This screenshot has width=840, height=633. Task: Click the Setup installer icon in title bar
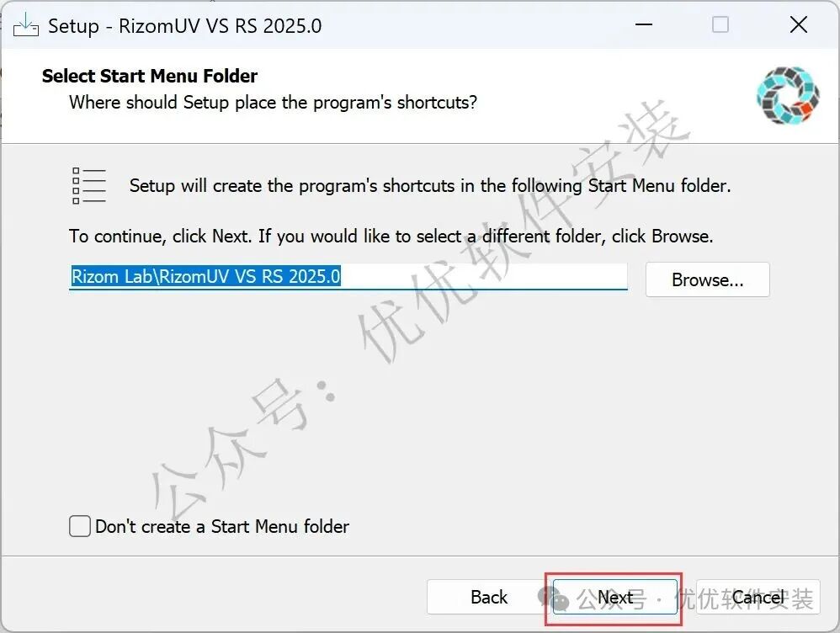click(x=26, y=25)
